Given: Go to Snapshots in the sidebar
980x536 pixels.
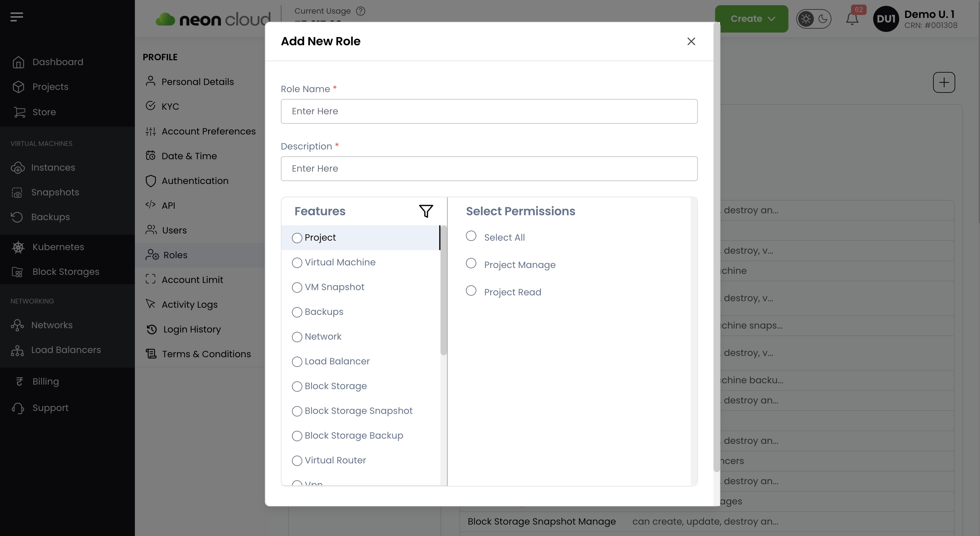Looking at the screenshot, I should [x=55, y=192].
